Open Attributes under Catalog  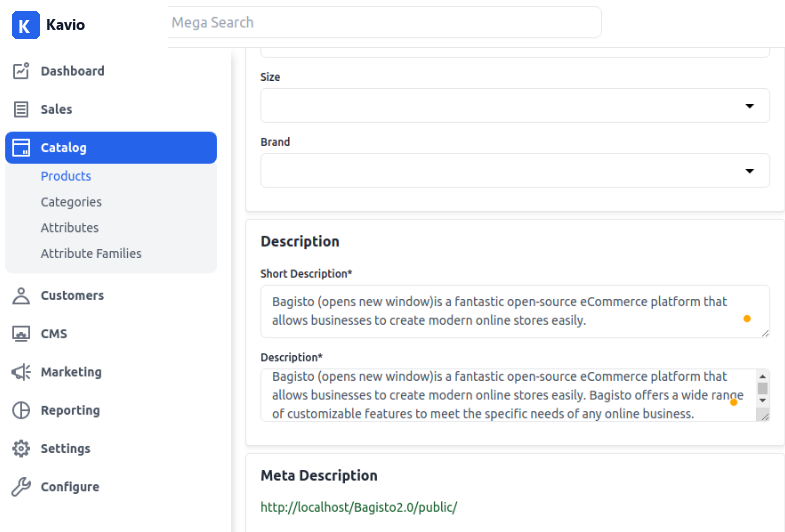[70, 228]
